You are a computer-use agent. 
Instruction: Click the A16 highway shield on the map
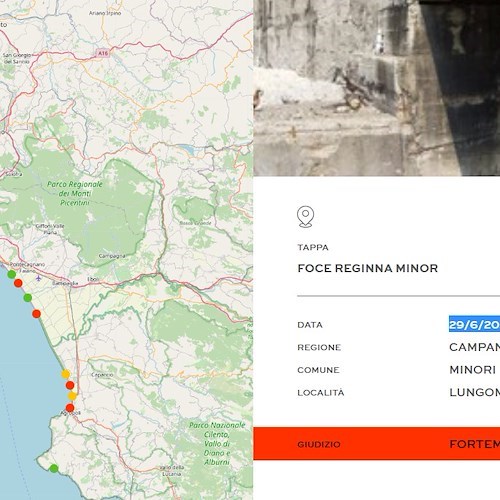click(x=103, y=53)
